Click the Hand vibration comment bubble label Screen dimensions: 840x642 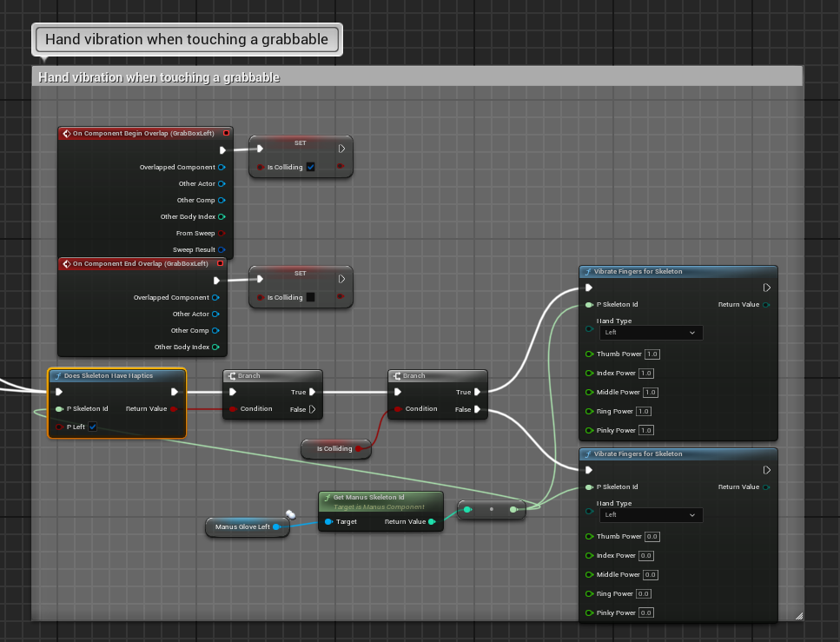pyautogui.click(x=187, y=39)
